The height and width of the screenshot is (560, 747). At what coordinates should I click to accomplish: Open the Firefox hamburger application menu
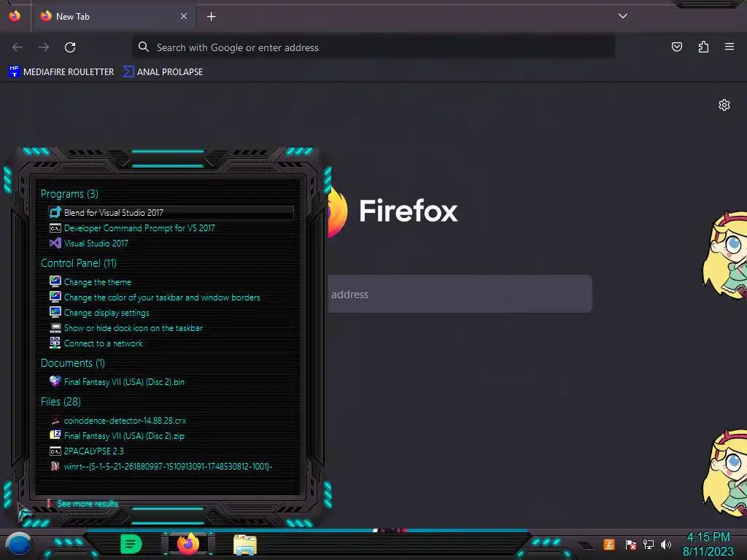pyautogui.click(x=729, y=47)
